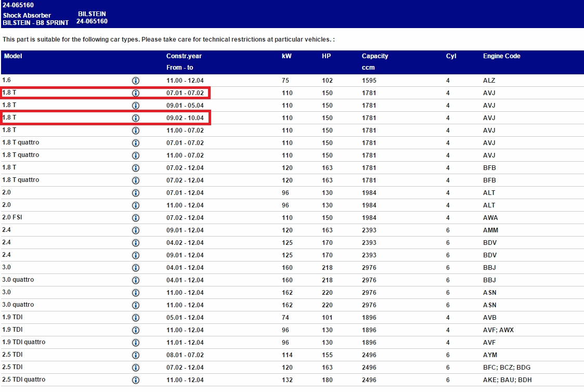The height and width of the screenshot is (392, 584).
Task: Select model cell '1.9 TDI quattro'
Action: tap(24, 342)
